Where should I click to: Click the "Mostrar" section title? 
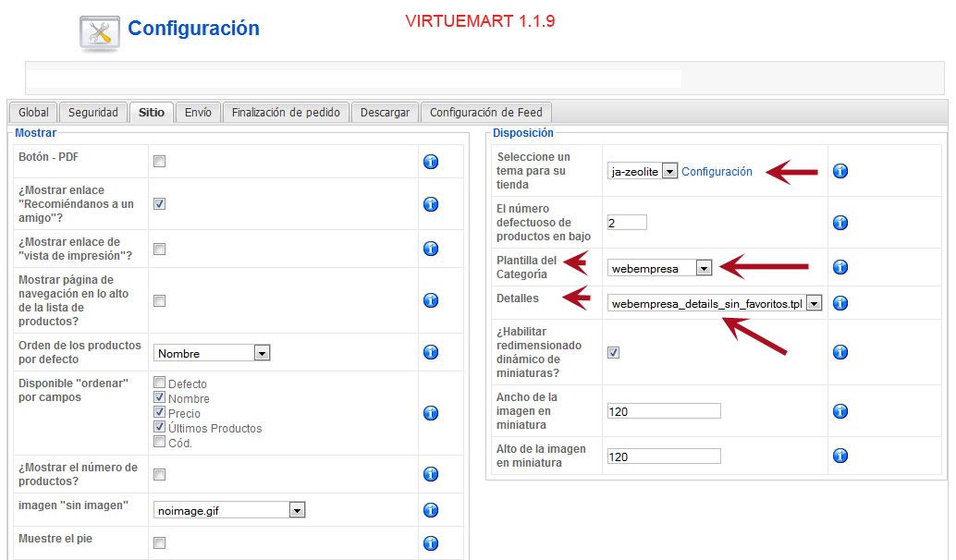click(35, 133)
